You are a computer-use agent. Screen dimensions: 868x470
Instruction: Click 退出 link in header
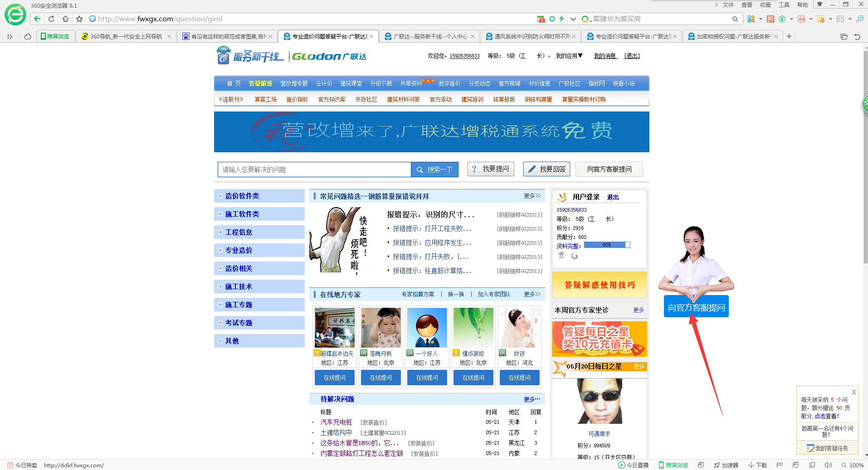point(632,56)
